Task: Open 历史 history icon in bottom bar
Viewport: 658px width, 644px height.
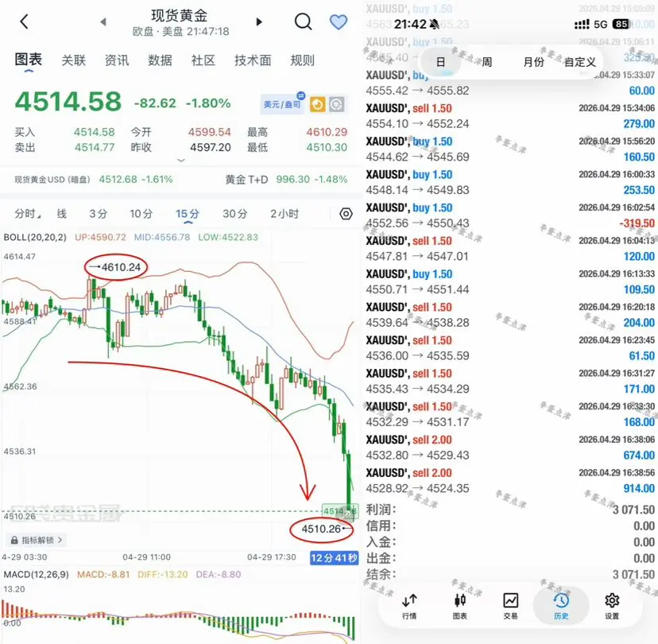Action: point(561,606)
